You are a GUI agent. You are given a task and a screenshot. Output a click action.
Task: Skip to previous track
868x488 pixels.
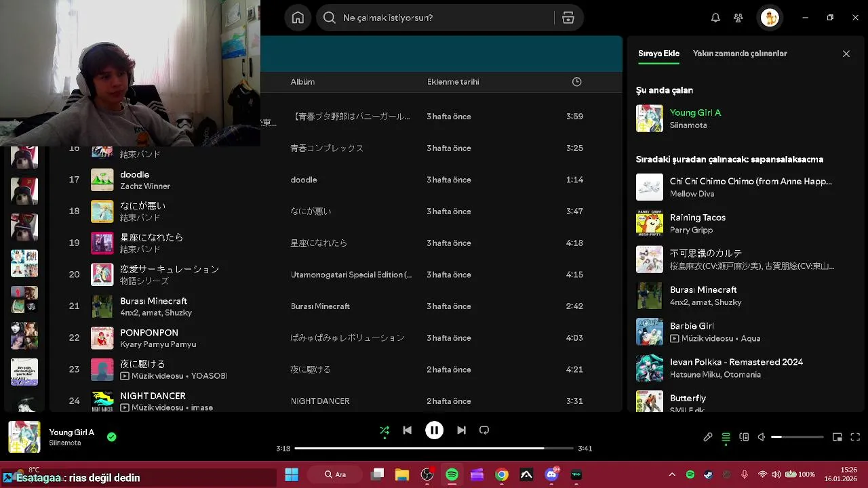(407, 430)
